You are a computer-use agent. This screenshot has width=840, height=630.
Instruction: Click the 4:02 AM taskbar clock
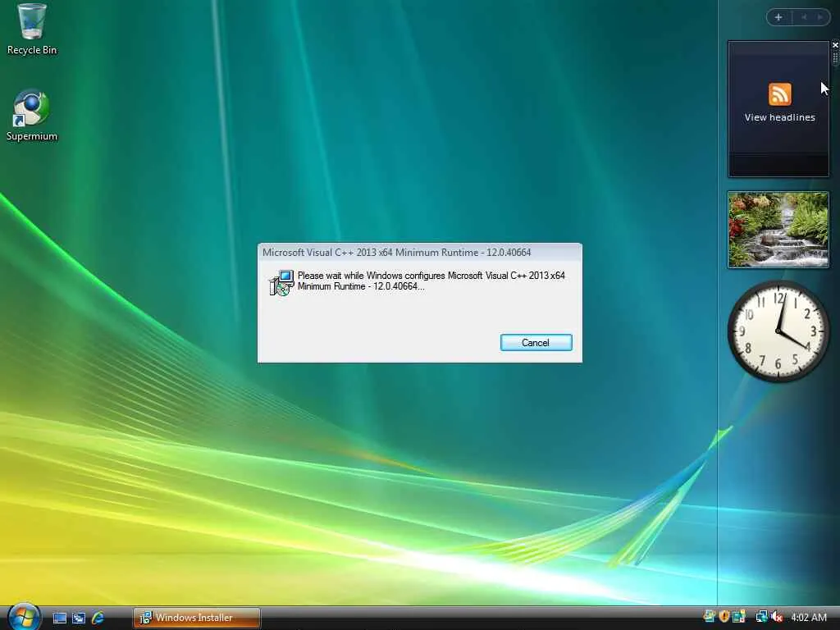point(808,617)
